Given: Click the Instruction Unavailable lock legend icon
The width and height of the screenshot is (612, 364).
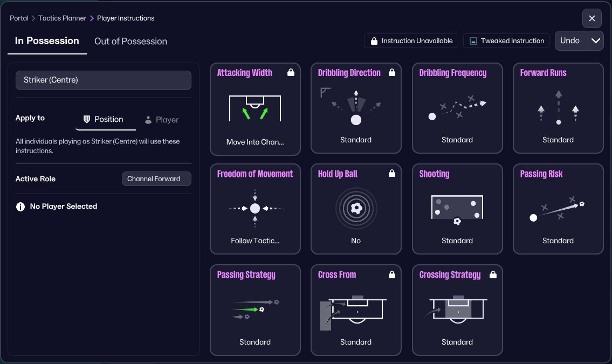Looking at the screenshot, I should click(x=374, y=41).
